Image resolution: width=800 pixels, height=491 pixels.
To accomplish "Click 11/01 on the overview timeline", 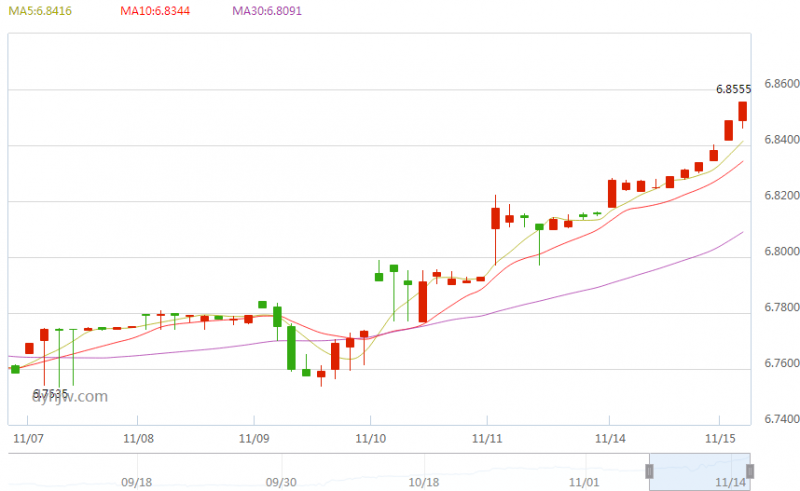I will click(x=586, y=482).
